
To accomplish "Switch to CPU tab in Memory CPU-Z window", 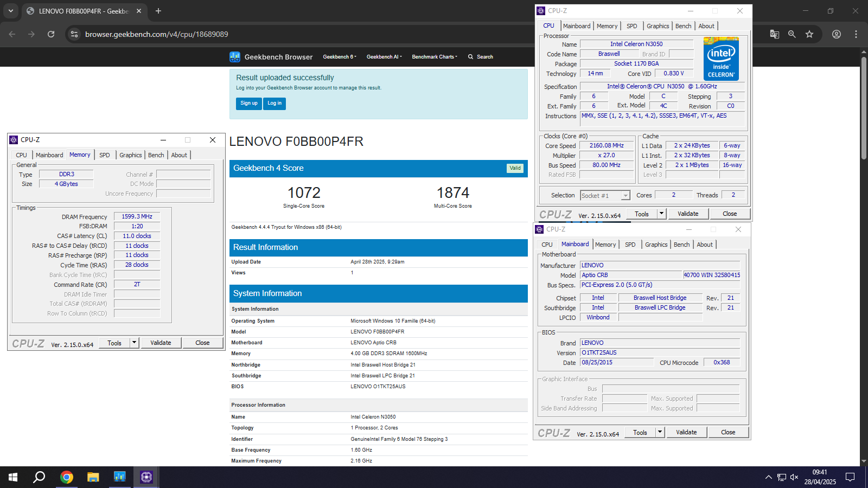I will 21,155.
